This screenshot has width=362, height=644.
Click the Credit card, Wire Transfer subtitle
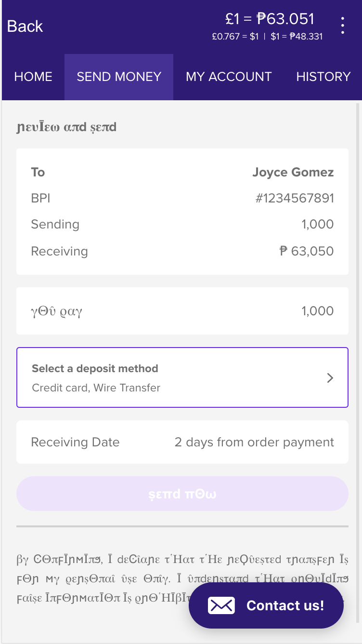click(x=96, y=388)
